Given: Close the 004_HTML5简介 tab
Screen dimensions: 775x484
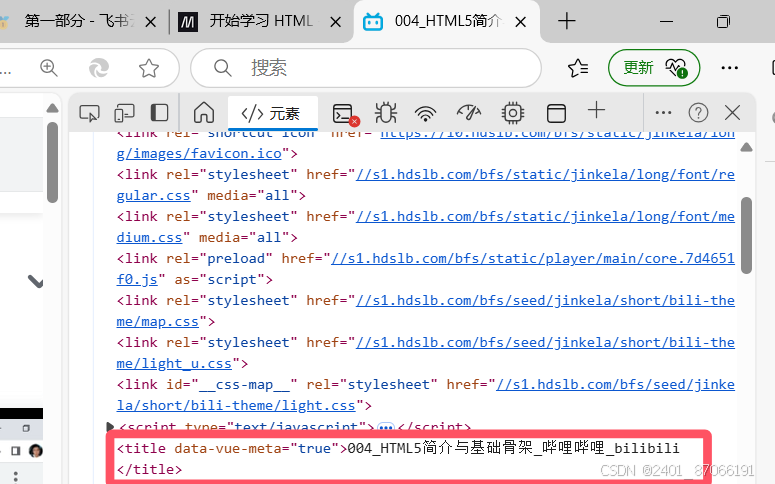Looking at the screenshot, I should coord(520,22).
